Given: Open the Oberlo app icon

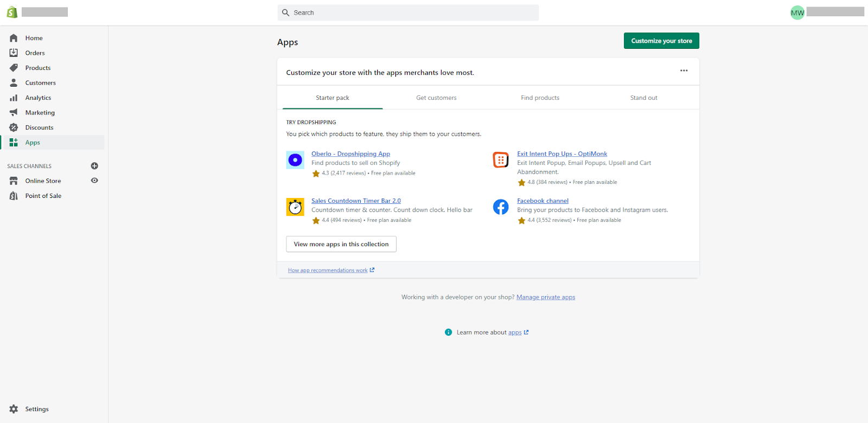Looking at the screenshot, I should (x=295, y=160).
